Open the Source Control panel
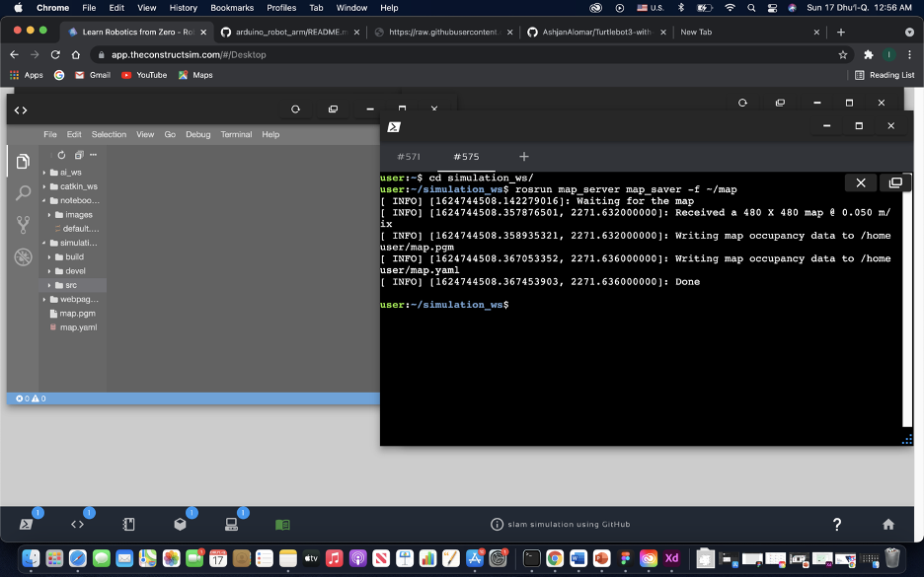 click(x=23, y=227)
